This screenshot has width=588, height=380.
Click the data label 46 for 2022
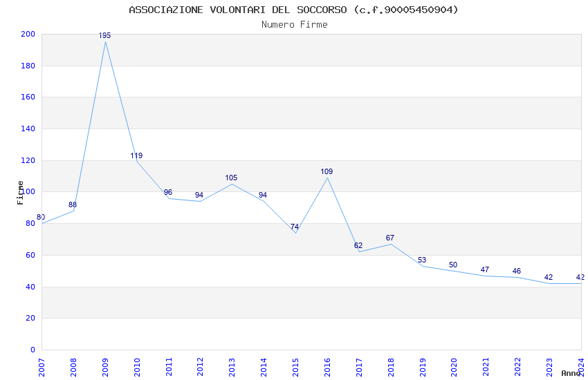point(516,271)
